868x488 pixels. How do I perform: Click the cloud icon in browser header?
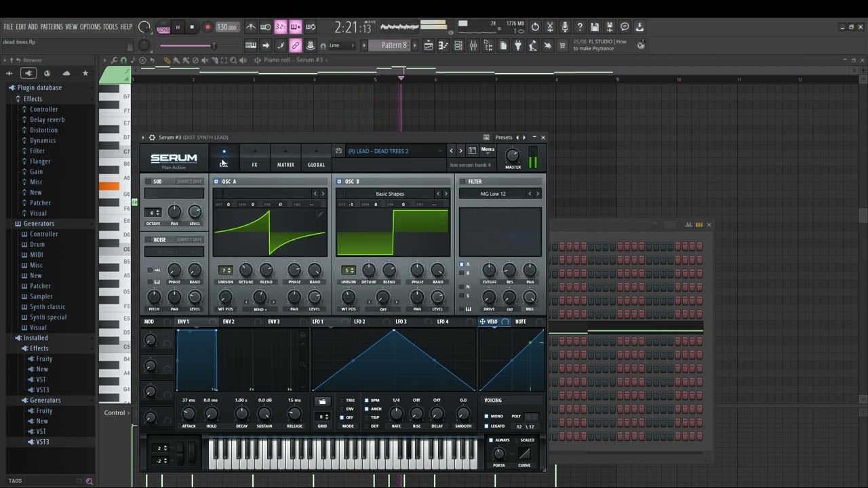pyautogui.click(x=66, y=73)
